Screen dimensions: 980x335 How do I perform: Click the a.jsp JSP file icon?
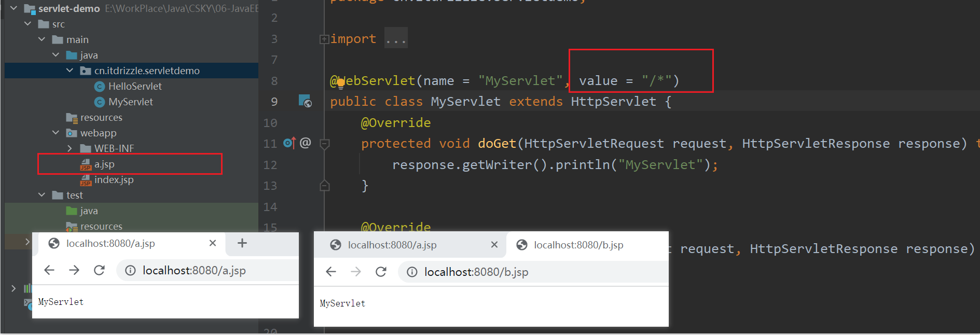coord(86,164)
